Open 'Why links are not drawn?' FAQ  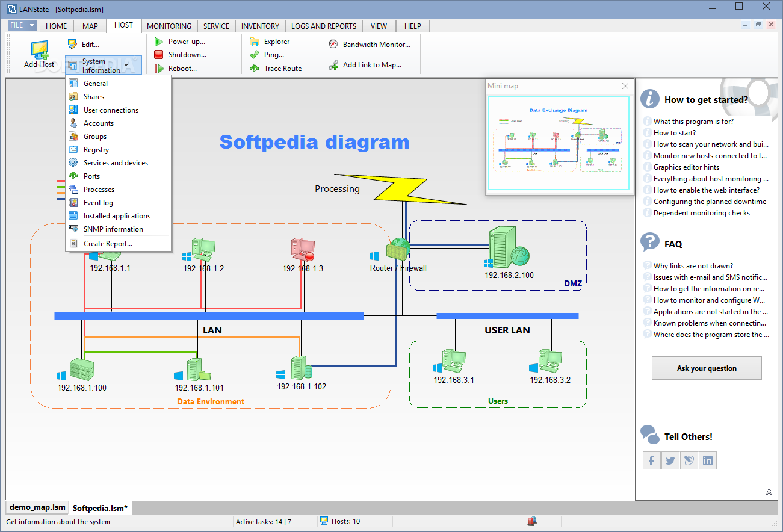click(x=693, y=265)
